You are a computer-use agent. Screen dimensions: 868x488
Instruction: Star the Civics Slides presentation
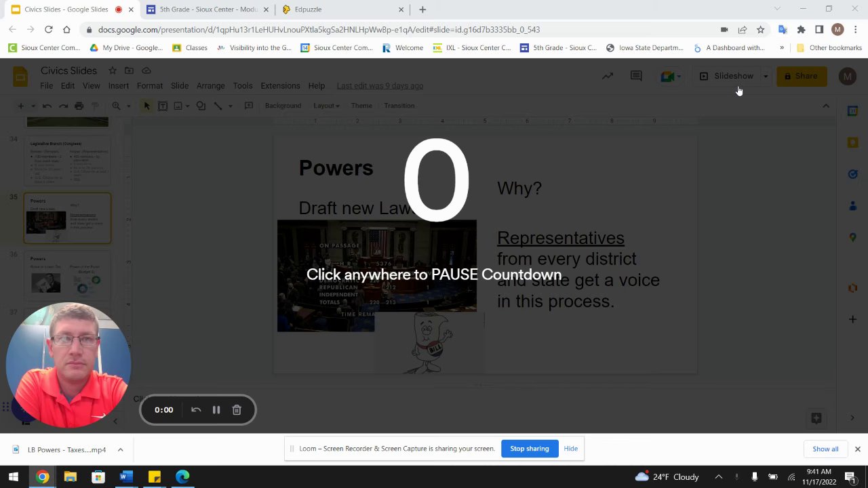click(x=113, y=70)
